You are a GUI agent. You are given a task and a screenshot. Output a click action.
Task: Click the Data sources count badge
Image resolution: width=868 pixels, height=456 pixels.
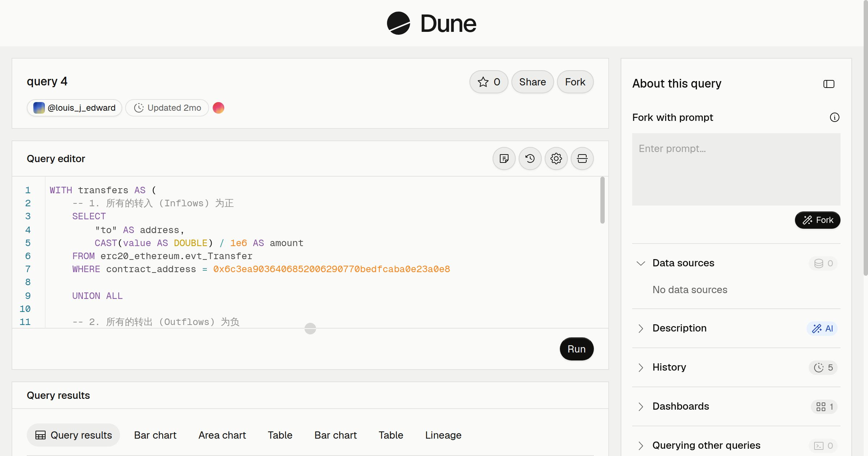click(x=824, y=263)
